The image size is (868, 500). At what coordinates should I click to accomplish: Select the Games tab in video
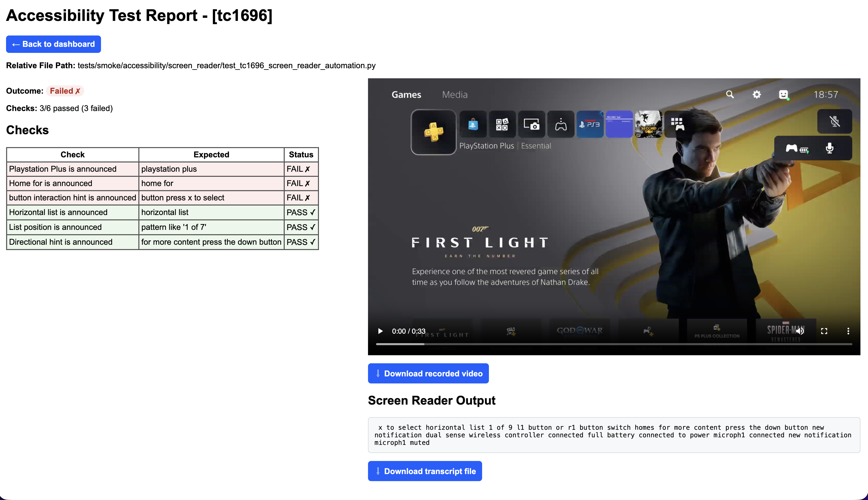click(406, 94)
